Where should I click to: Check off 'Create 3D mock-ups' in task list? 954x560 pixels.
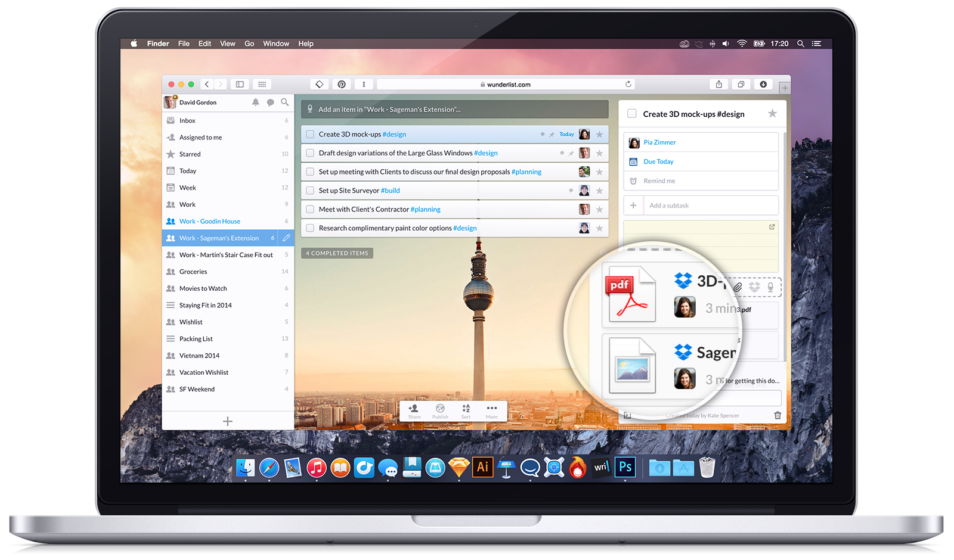[310, 135]
